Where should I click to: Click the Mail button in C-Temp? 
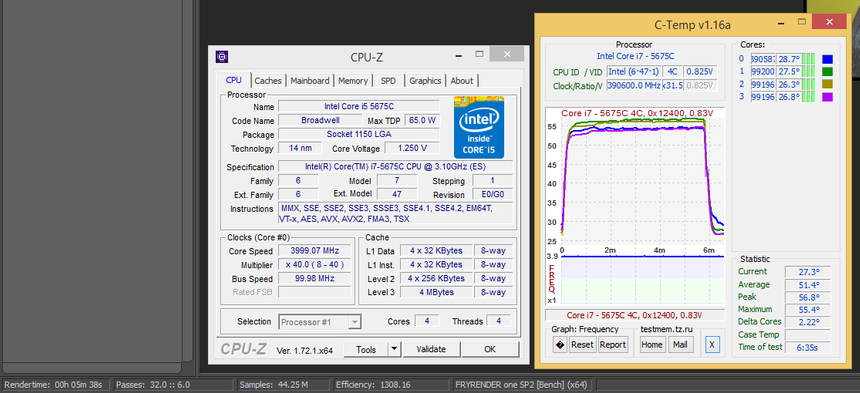click(680, 345)
